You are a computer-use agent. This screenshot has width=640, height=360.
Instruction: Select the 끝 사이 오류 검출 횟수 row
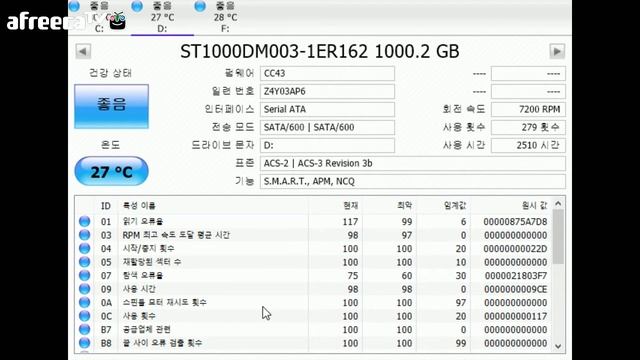[x=313, y=342]
